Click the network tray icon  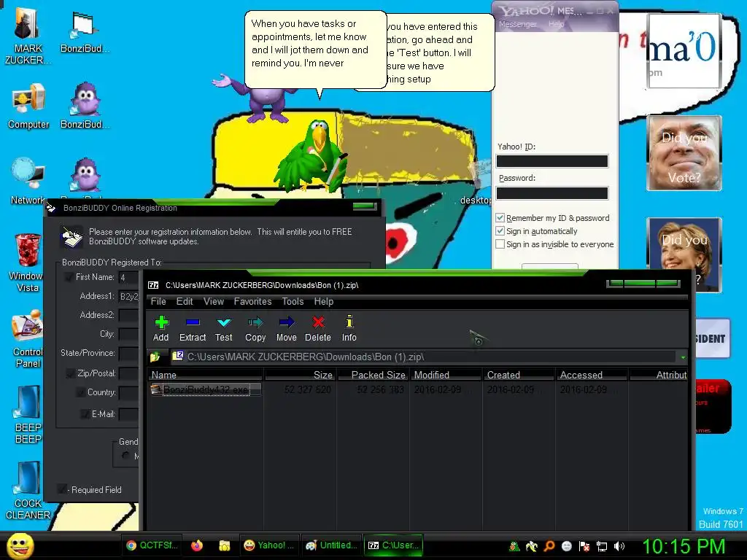point(602,546)
